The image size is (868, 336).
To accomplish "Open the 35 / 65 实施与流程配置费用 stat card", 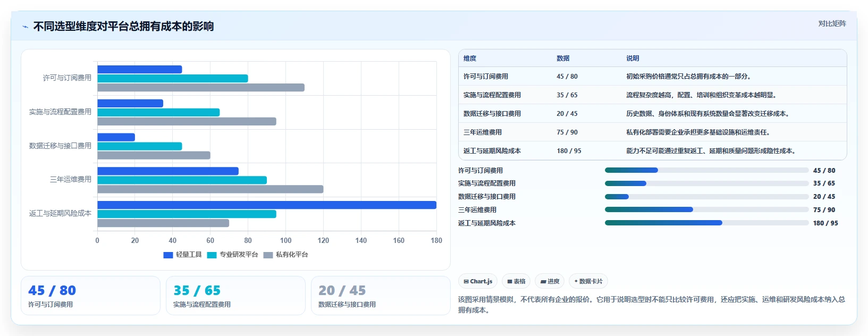I will (235, 296).
